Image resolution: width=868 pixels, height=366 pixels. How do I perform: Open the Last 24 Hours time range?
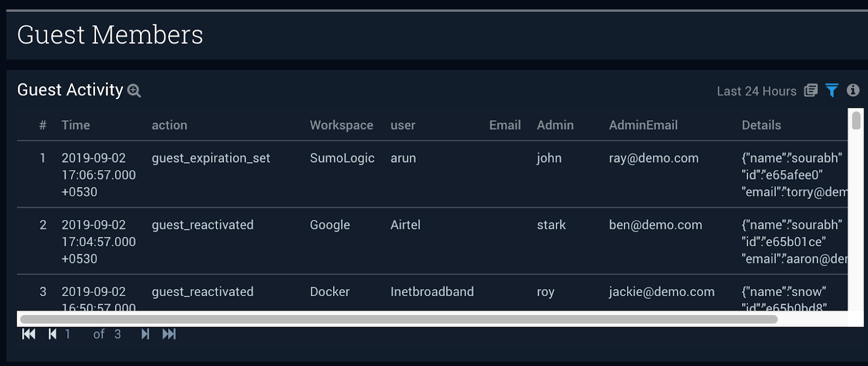pyautogui.click(x=756, y=91)
